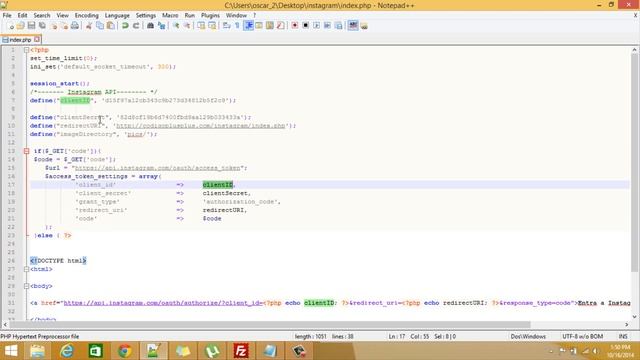Toggle Word Wrap in the toolbar
Viewport: 640px width, 360px height.
(x=227, y=26)
